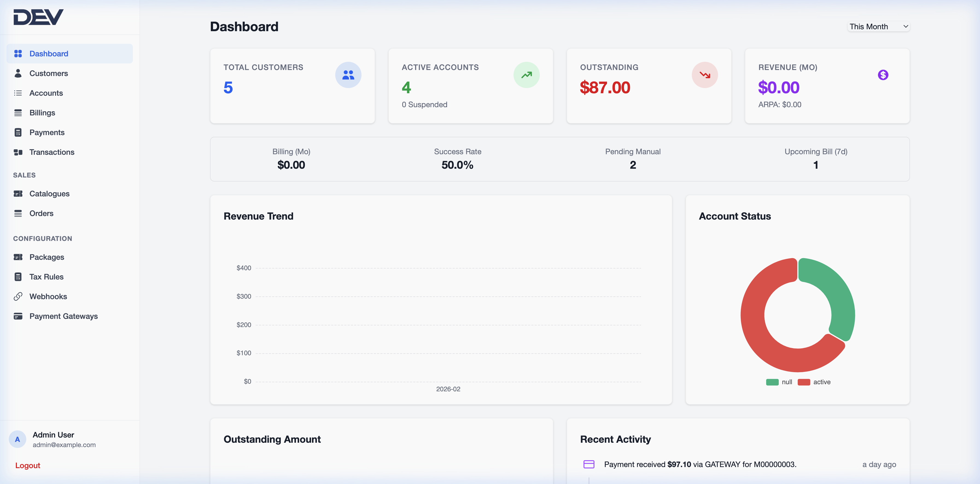Image resolution: width=980 pixels, height=484 pixels.
Task: Click the Webhooks link icon
Action: click(18, 296)
